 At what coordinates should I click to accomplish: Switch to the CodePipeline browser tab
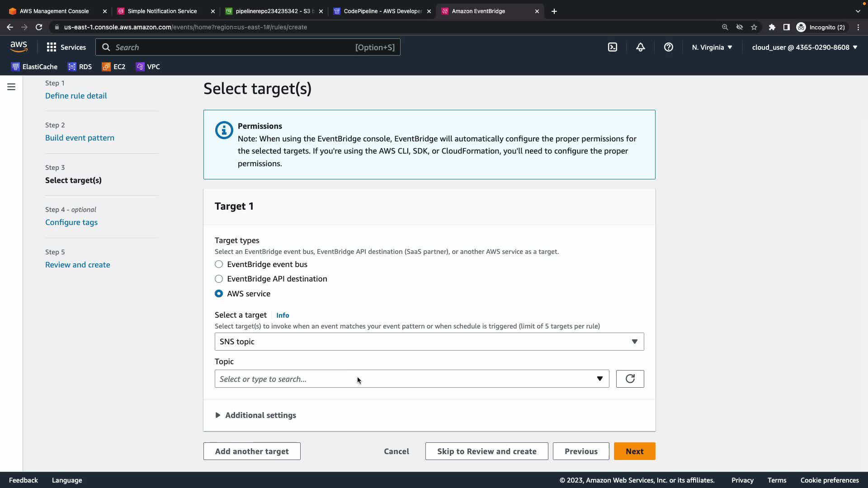[x=382, y=11]
